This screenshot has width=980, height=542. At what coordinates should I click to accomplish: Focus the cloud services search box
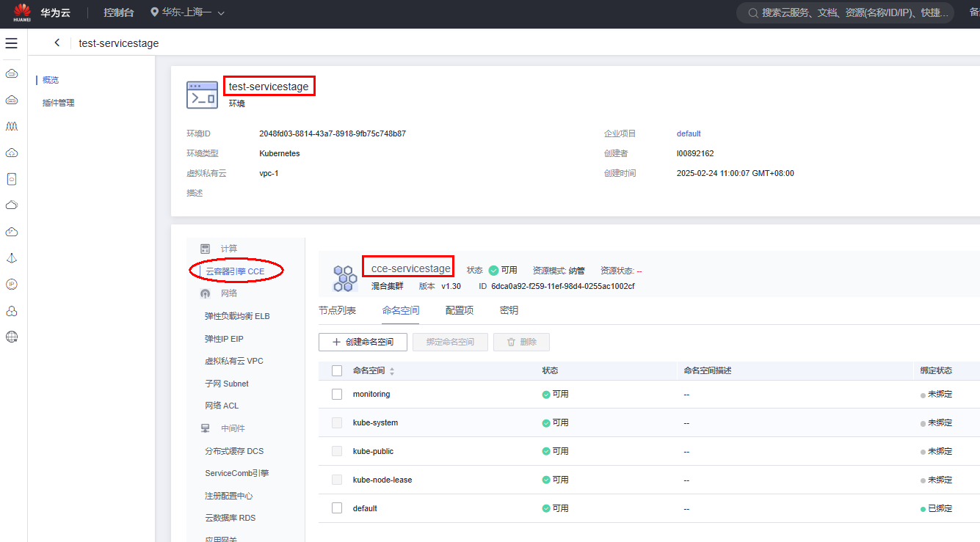[x=846, y=12]
